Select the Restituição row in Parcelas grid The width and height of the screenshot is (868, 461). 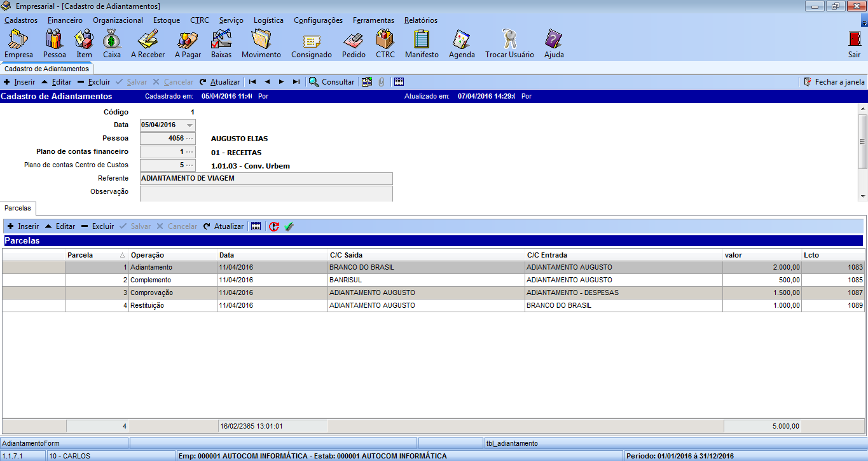pyautogui.click(x=148, y=306)
